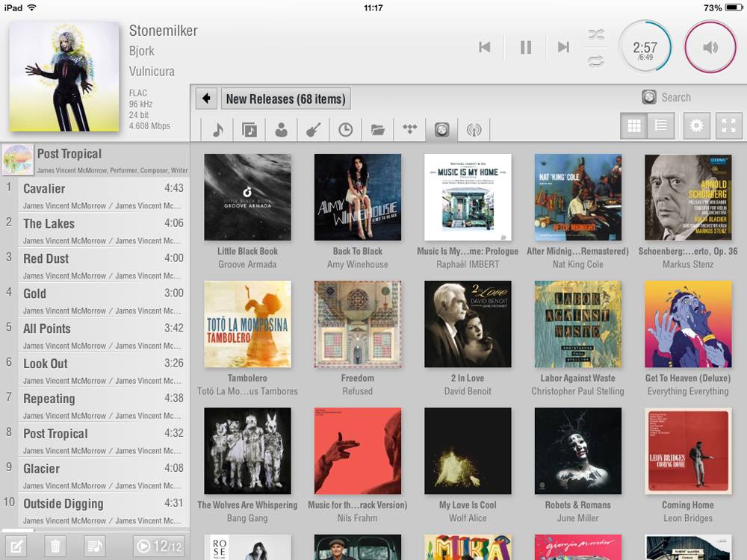Open My Love Is Cool album
This screenshot has height=560, width=747.
pyautogui.click(x=468, y=450)
